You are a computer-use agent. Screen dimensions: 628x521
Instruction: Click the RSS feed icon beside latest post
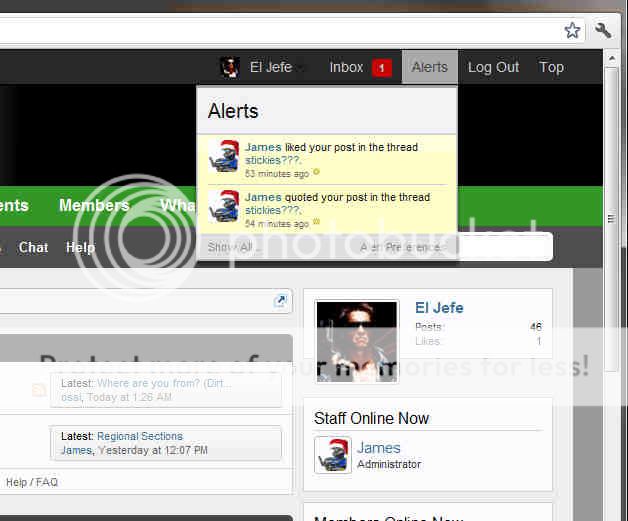tap(38, 390)
